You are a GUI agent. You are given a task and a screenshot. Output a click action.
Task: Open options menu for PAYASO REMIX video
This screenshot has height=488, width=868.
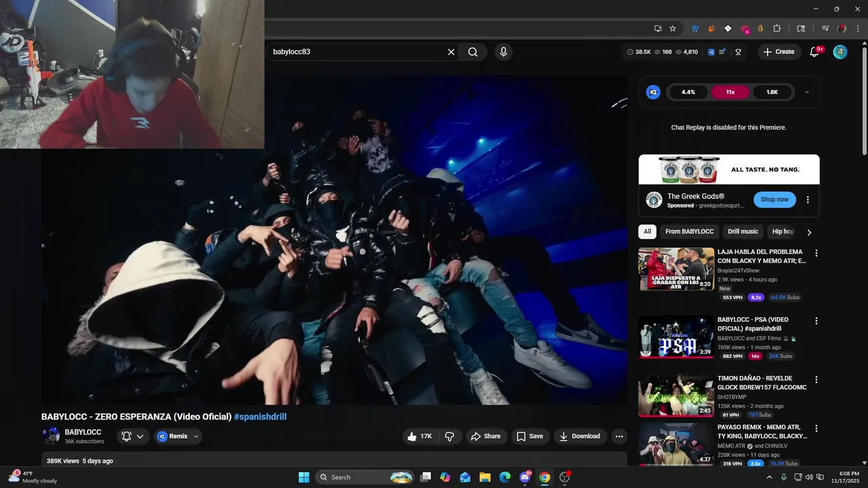(x=816, y=428)
